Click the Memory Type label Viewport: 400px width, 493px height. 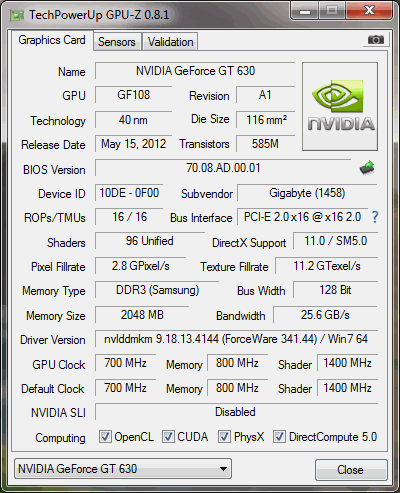[x=54, y=291]
